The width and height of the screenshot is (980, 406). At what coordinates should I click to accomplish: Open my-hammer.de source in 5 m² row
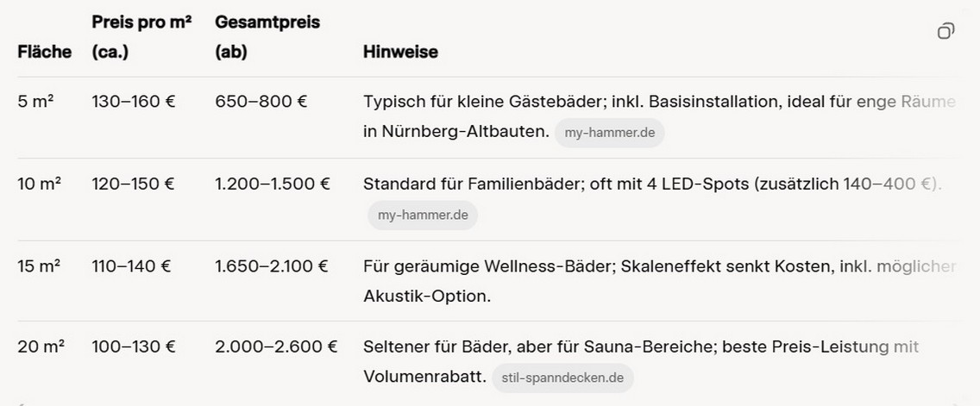609,133
